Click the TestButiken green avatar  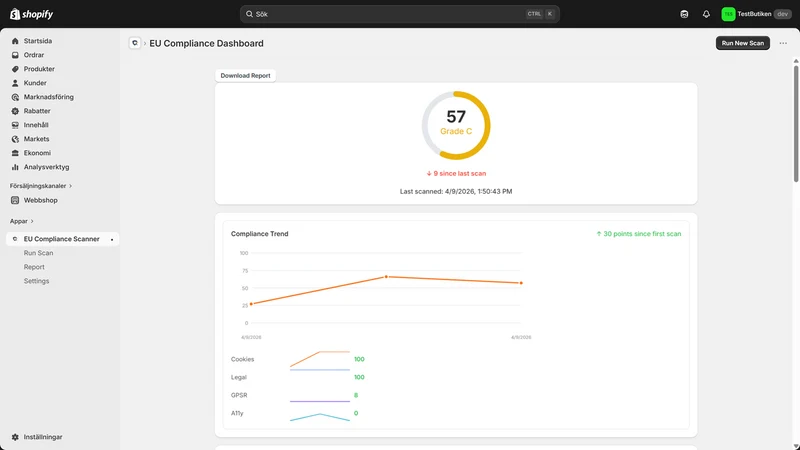click(728, 14)
